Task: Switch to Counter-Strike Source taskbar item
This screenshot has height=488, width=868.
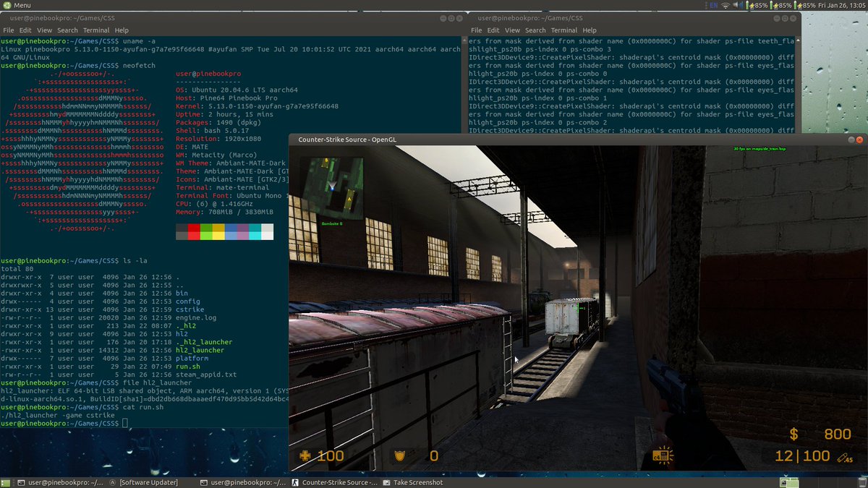Action: 335,482
